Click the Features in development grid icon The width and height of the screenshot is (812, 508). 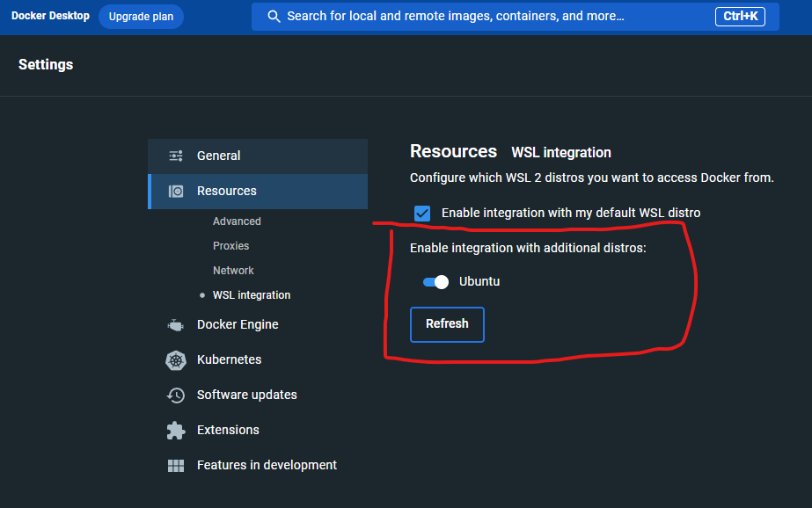tap(175, 465)
